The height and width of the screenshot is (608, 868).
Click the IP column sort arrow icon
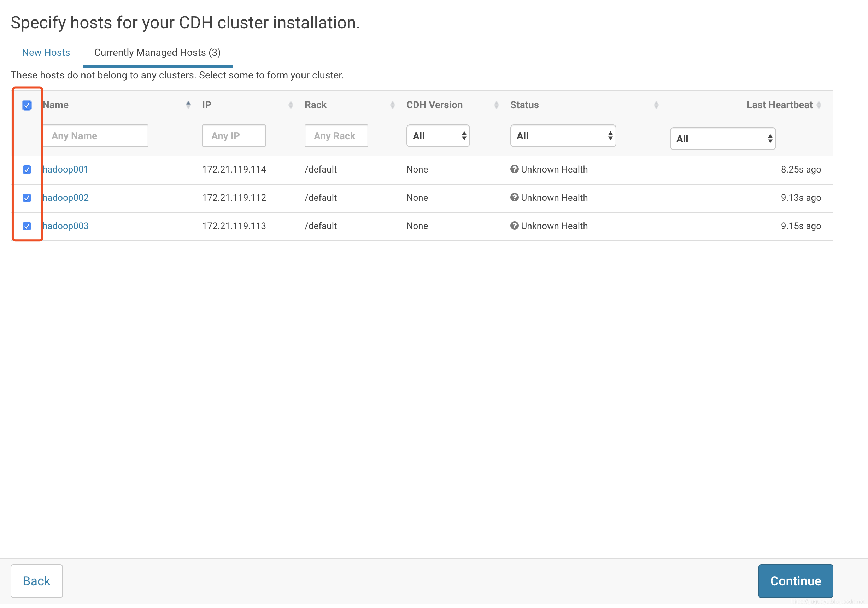(291, 105)
